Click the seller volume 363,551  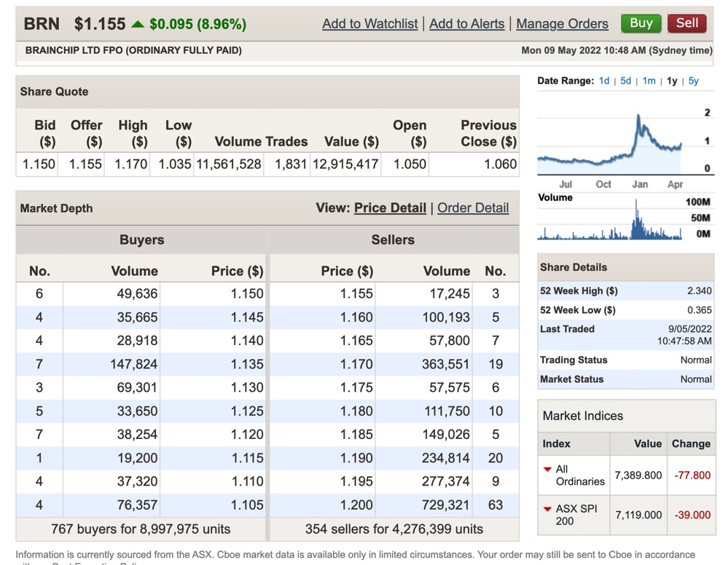pos(446,363)
